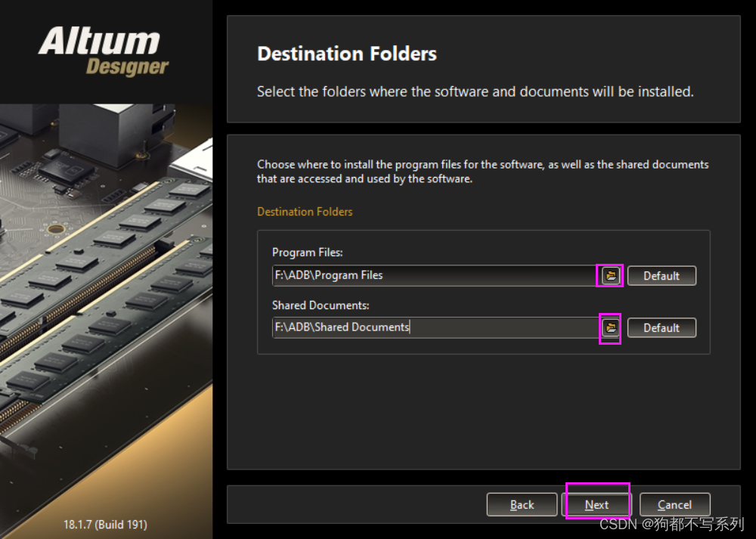756x539 pixels.
Task: Click the orange 'Destination Folders' section label
Action: tap(305, 212)
